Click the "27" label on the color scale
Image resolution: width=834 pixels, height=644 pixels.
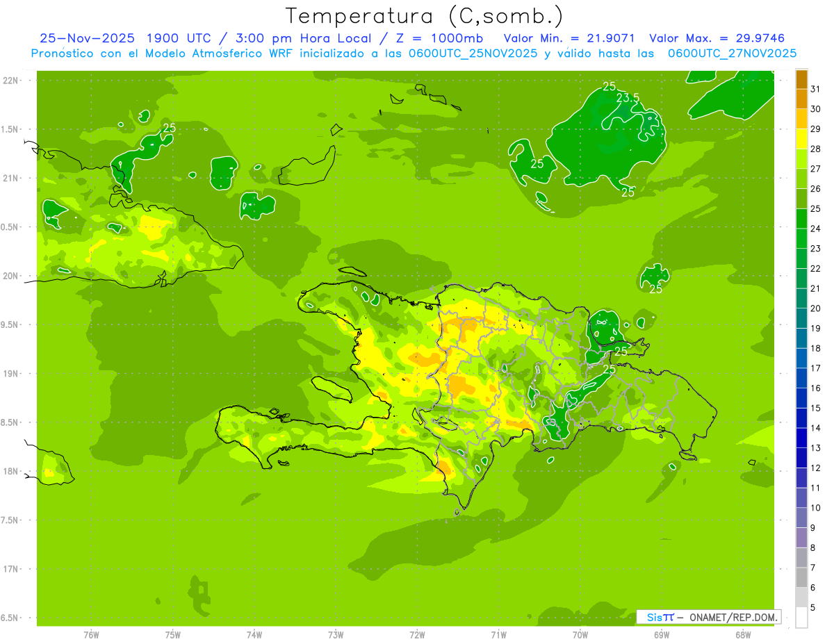pos(816,168)
